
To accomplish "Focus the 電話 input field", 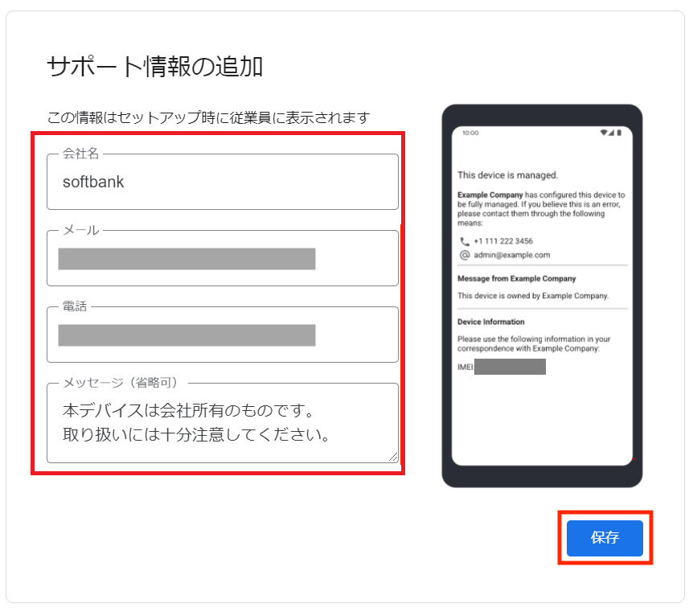I will (x=223, y=335).
